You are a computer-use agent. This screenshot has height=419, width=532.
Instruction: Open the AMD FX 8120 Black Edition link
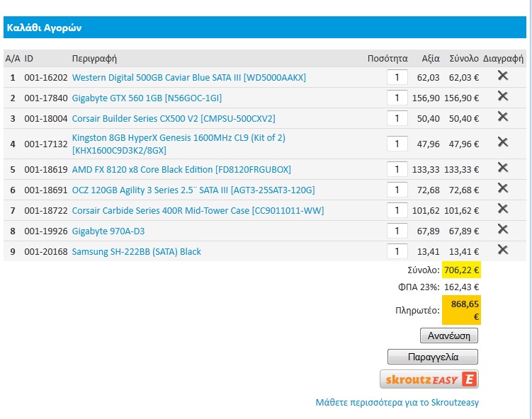pyautogui.click(x=181, y=169)
